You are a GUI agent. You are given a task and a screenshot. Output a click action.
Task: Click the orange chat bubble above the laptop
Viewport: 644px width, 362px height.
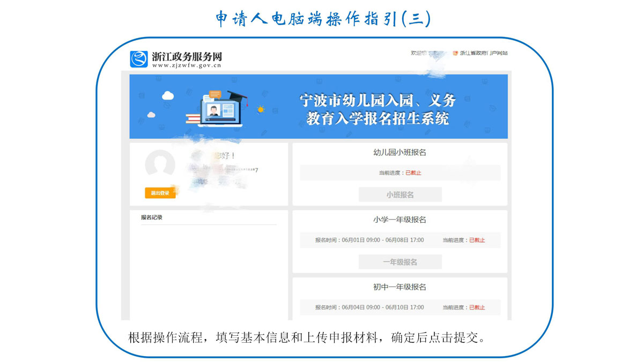(x=215, y=94)
